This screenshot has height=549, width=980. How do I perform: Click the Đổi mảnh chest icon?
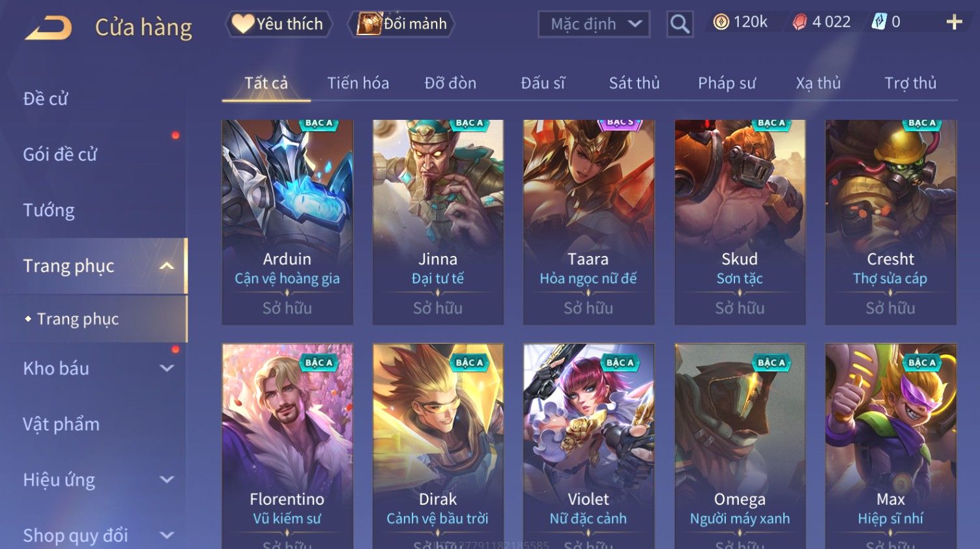point(368,24)
